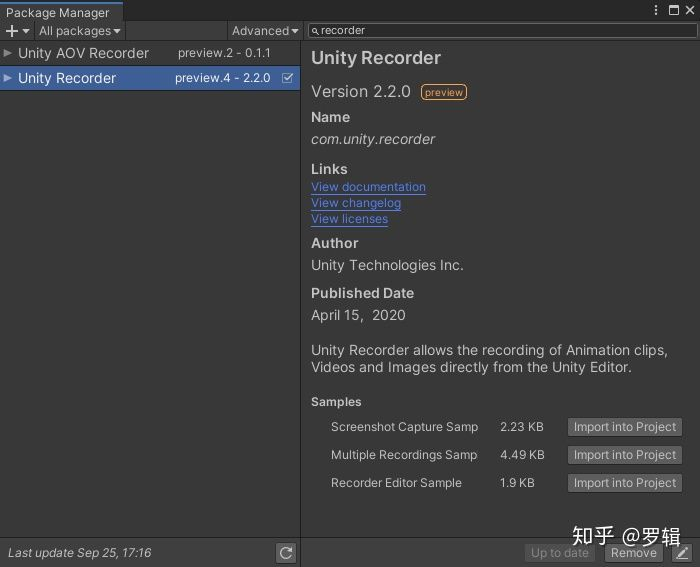Open the View changelog link
Viewport: 700px width, 567px height.
356,203
